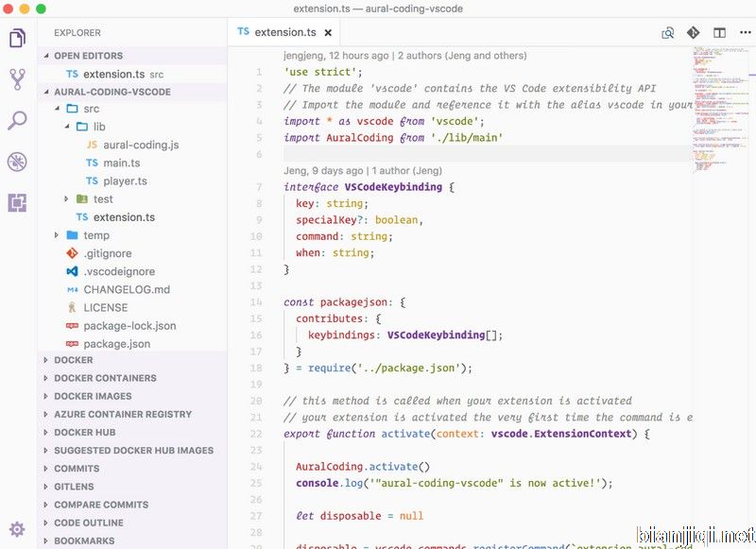Click the npm icon beside package-lock.json
The image size is (756, 549).
point(72,326)
